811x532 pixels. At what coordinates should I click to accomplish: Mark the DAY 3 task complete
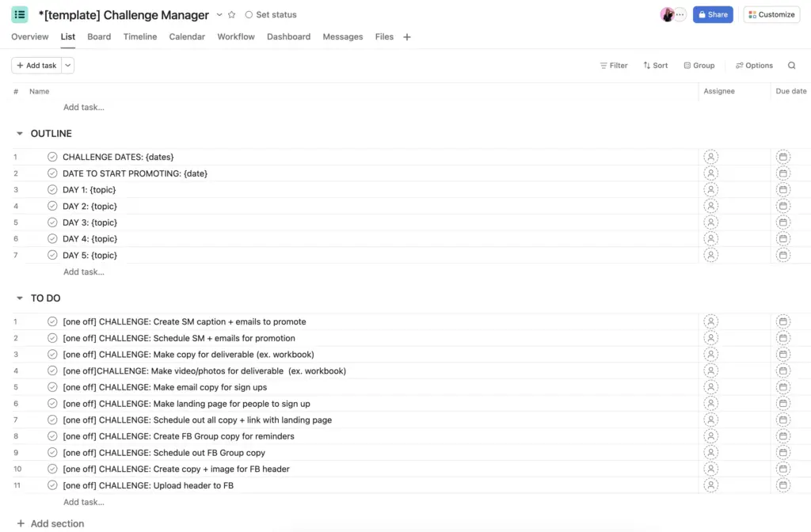pos(51,222)
